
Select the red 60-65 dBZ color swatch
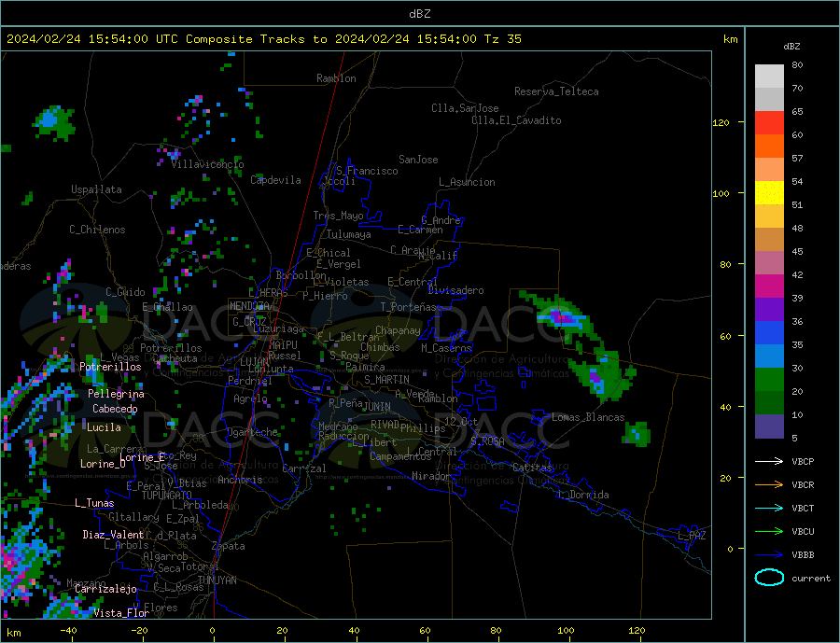769,122
